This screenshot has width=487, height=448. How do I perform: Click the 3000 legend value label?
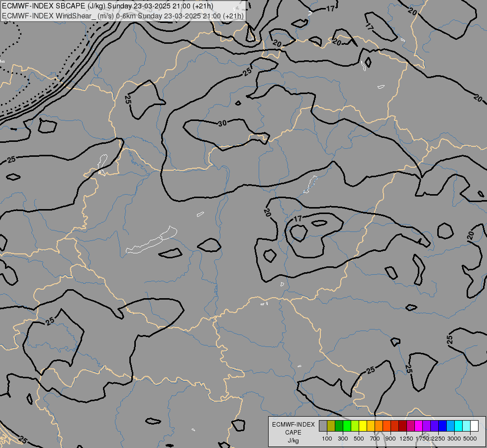[454, 439]
